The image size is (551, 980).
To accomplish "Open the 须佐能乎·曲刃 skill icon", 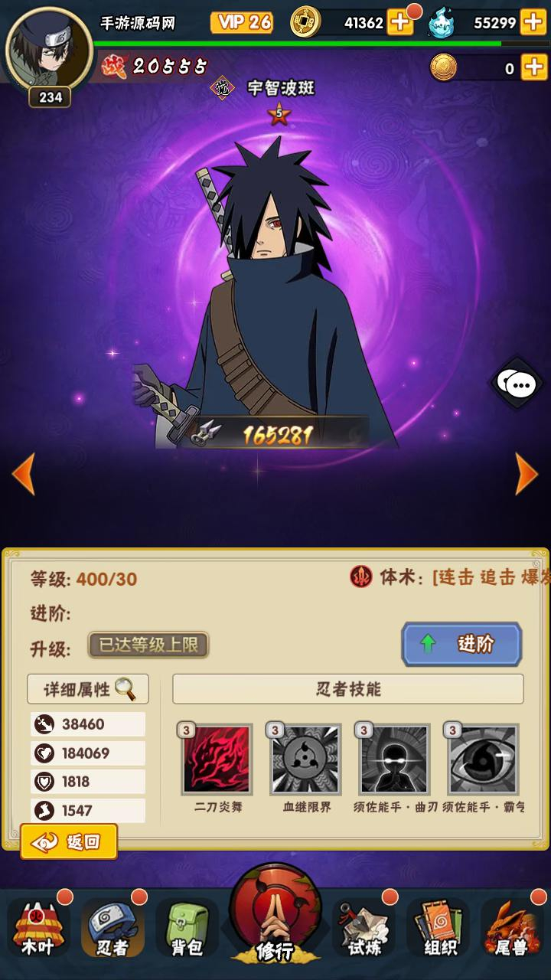I will click(x=395, y=759).
